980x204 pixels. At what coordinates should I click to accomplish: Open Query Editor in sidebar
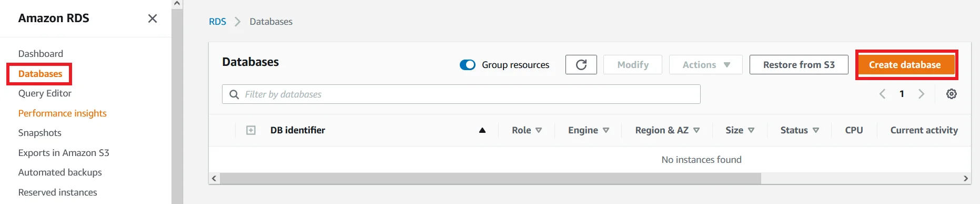(x=45, y=93)
